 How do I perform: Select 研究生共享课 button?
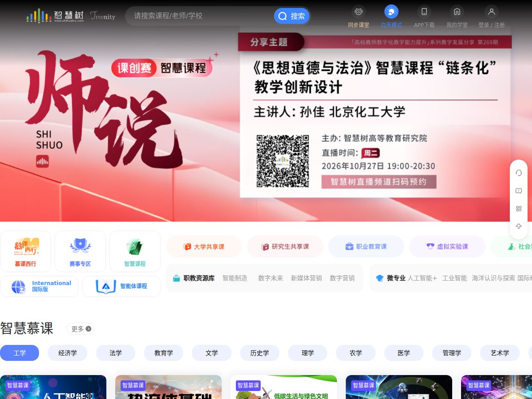285,246
